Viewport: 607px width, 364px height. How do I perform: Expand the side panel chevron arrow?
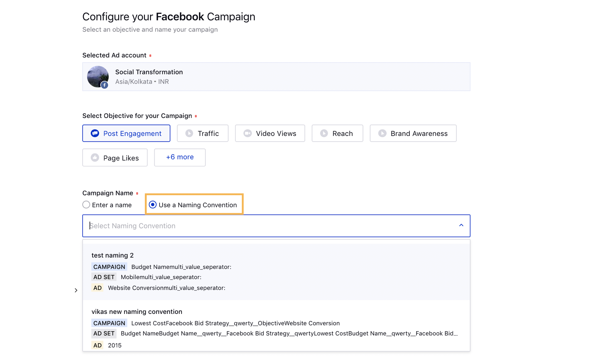click(x=76, y=290)
